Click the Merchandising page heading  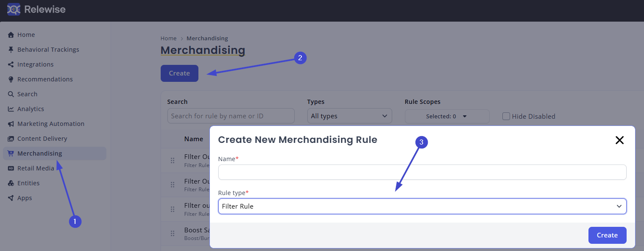coord(203,50)
